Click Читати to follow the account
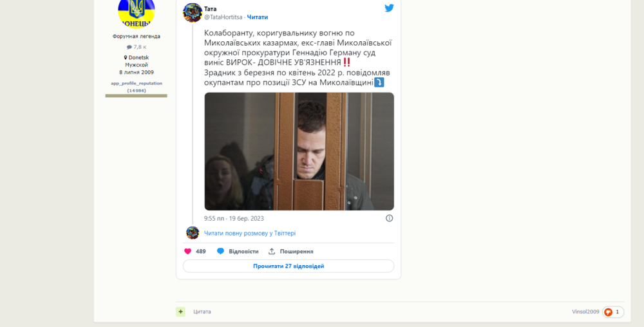Viewport: 644px width, 327px height. 258,17
